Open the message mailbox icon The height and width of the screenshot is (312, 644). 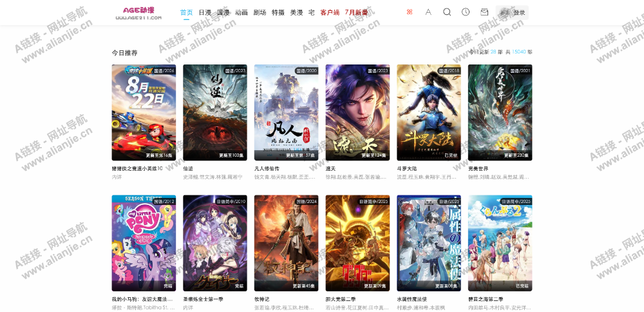click(484, 12)
